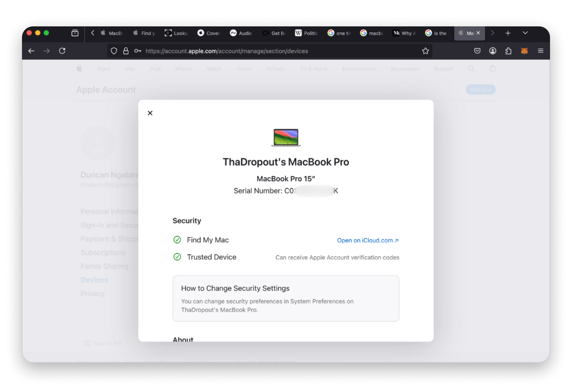
Task: Click the tracking protection shield icon
Action: [114, 51]
